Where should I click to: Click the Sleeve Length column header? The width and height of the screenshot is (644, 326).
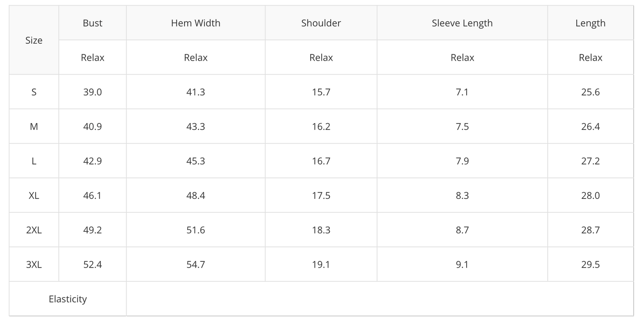(x=462, y=23)
